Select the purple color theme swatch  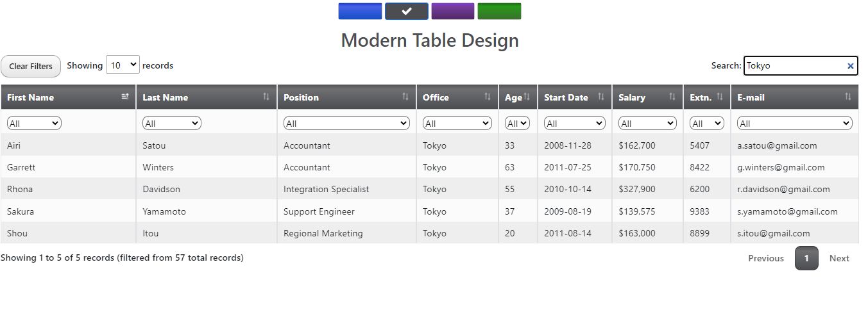pyautogui.click(x=453, y=12)
